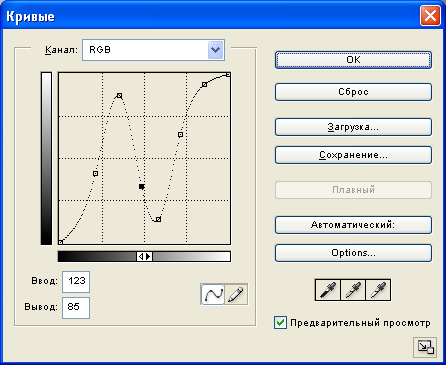Click the Загрузка... button

click(353, 127)
